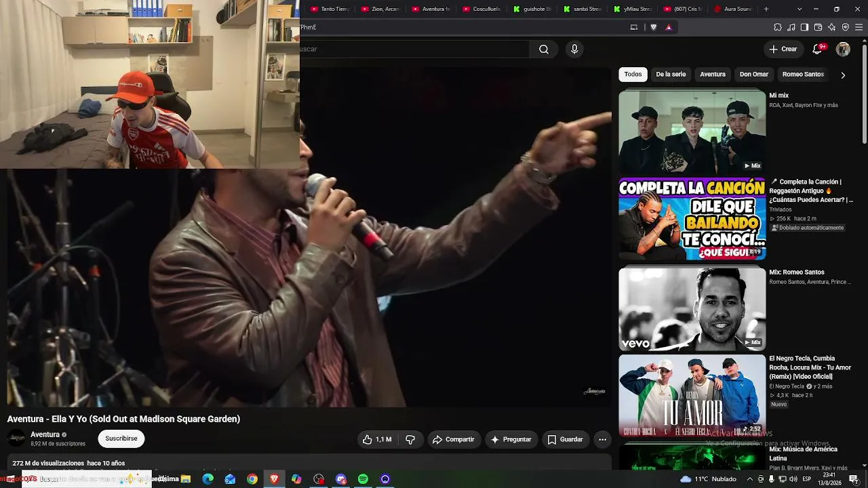868x488 pixels.
Task: Click the Guardar save button
Action: [566, 439]
